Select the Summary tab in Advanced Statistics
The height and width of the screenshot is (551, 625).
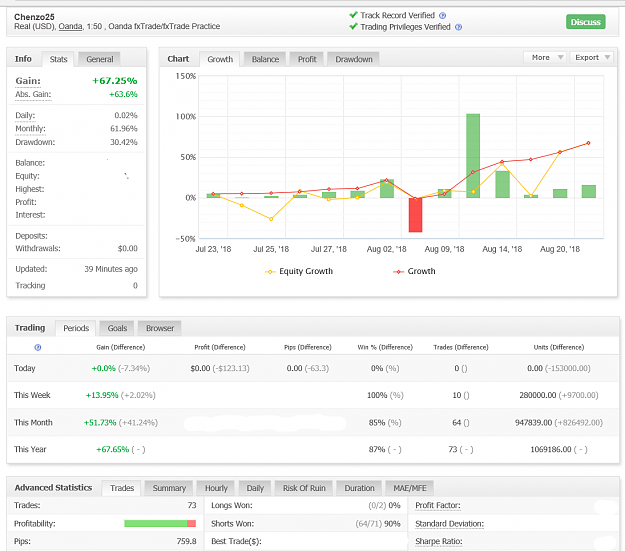pos(169,488)
